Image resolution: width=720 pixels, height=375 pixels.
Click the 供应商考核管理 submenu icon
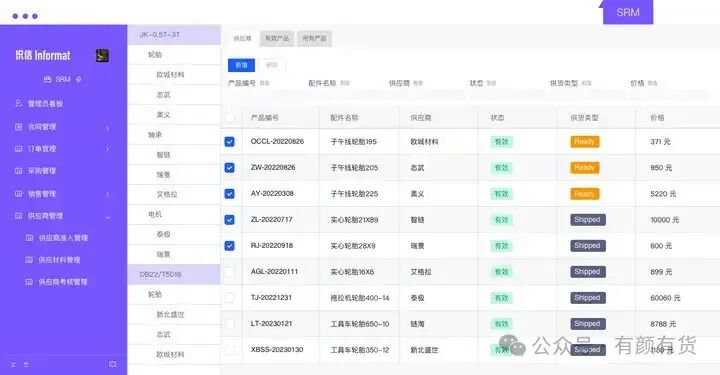tap(29, 282)
